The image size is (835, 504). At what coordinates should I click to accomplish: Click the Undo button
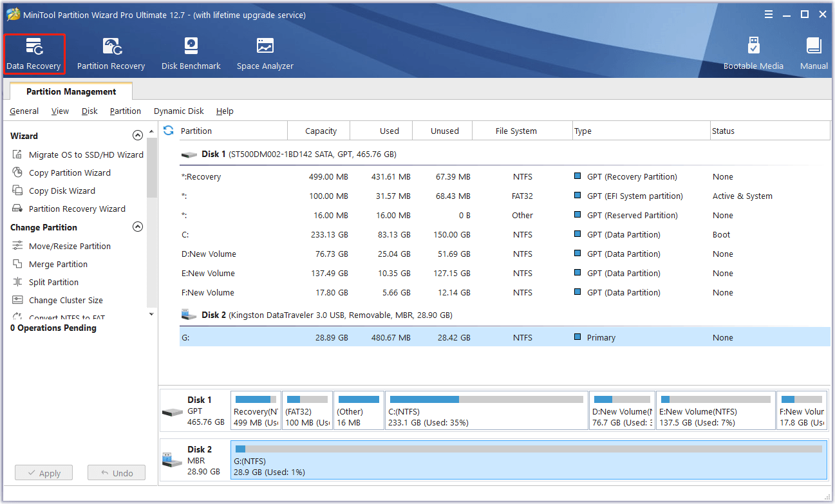[117, 473]
